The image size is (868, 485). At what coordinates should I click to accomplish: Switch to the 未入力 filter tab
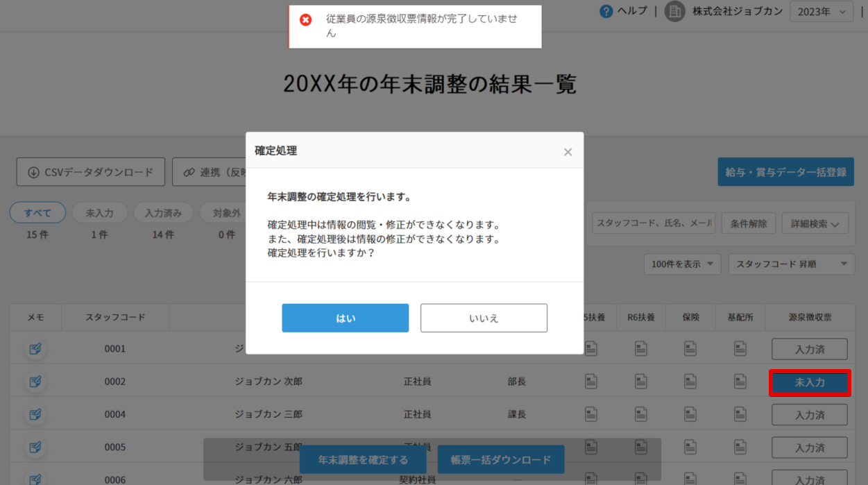click(99, 213)
